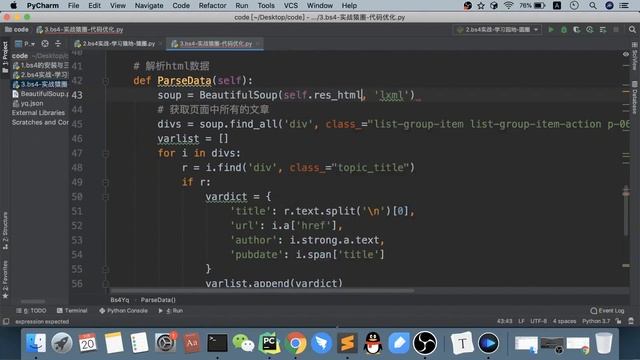This screenshot has height=360, width=640.
Task: Collapse the ParseData method fold marker on line 42
Action: coord(106,81)
